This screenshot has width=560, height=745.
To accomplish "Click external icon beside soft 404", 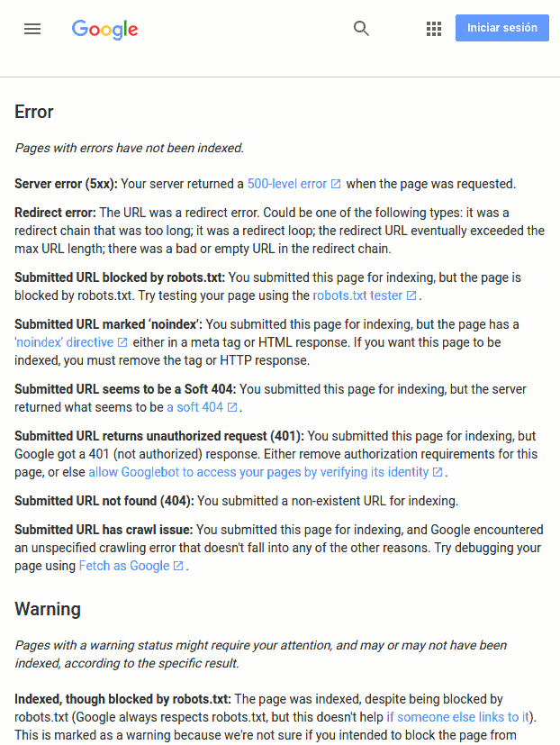I will coord(232,407).
